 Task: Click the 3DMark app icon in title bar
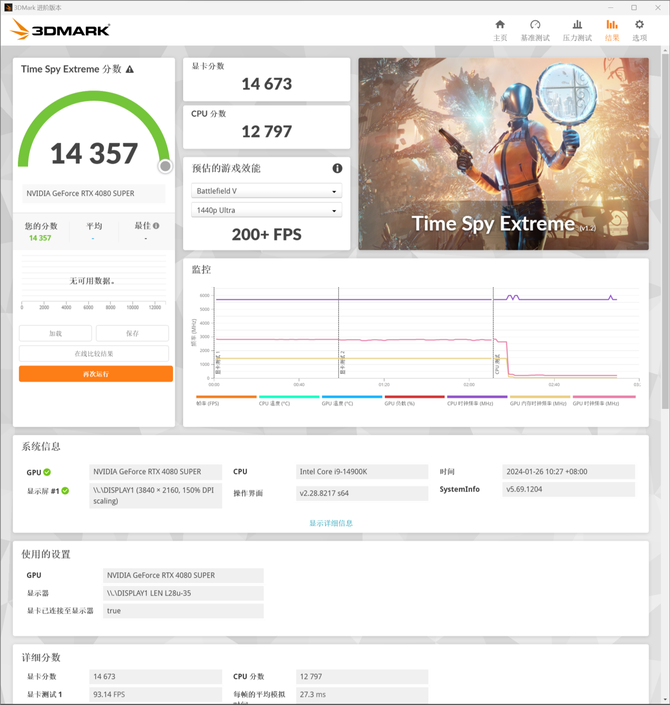pos(8,8)
